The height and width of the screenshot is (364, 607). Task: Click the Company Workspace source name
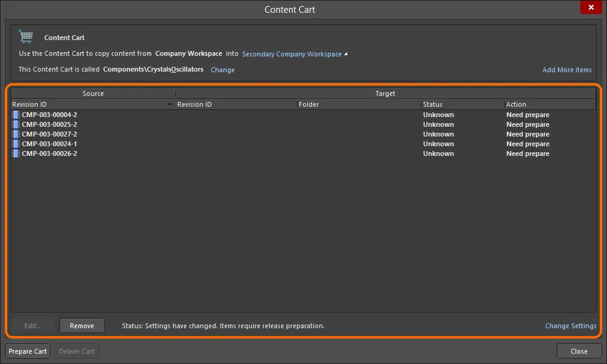pos(189,53)
